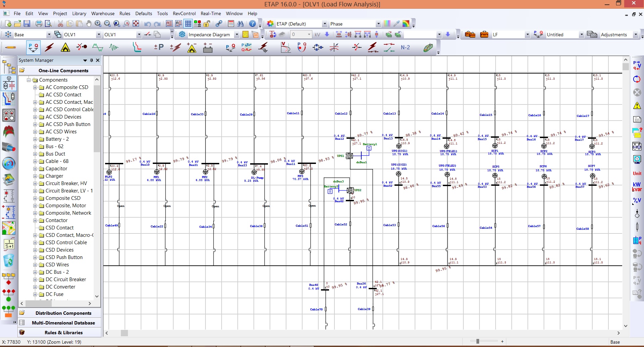Image resolution: width=644 pixels, height=347 pixels.
Task: Click the New project file icon
Action: click(8, 24)
